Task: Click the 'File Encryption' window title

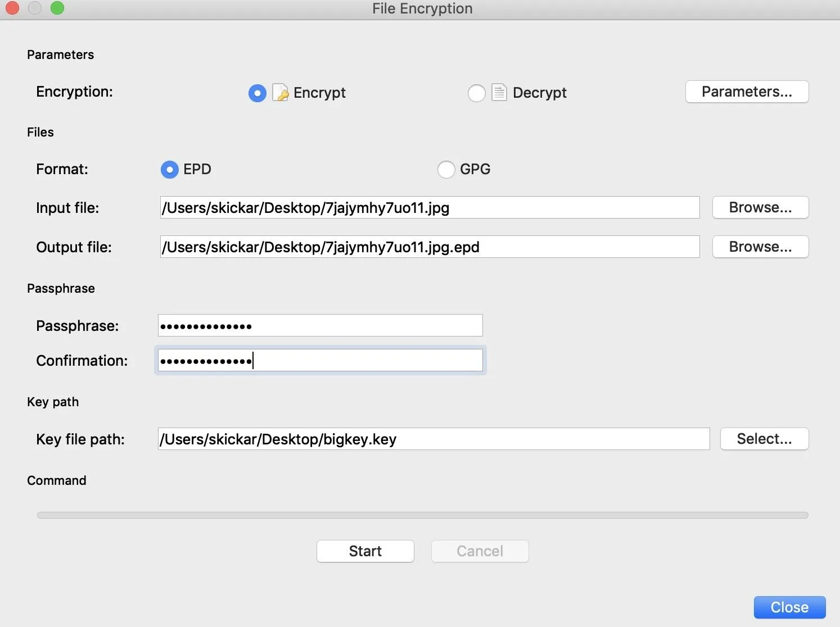Action: pos(422,8)
